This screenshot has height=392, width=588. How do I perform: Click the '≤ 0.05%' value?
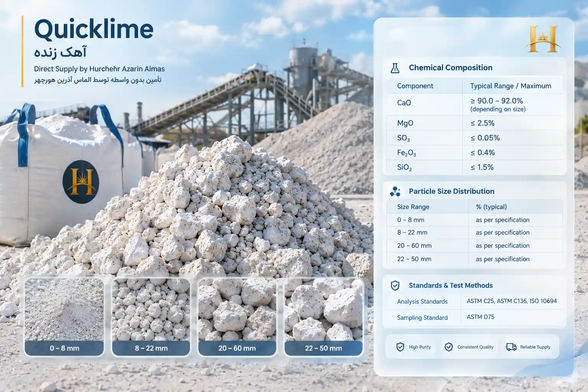point(485,138)
